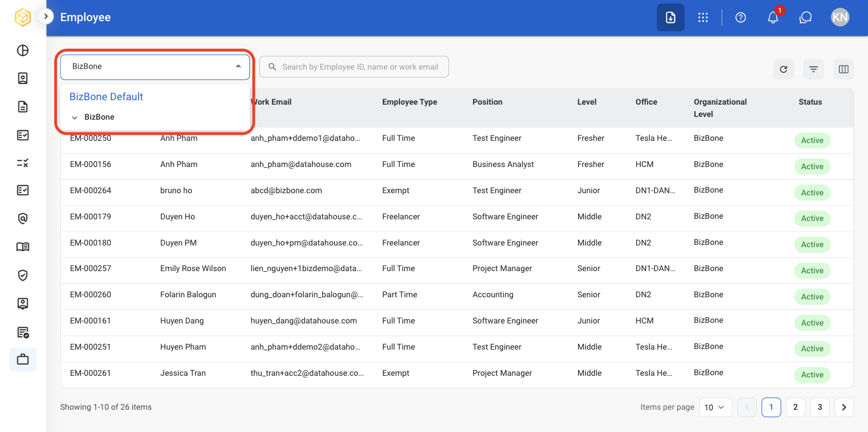Click Part Time employee type cell
Image resolution: width=868 pixels, height=432 pixels.
tap(400, 294)
